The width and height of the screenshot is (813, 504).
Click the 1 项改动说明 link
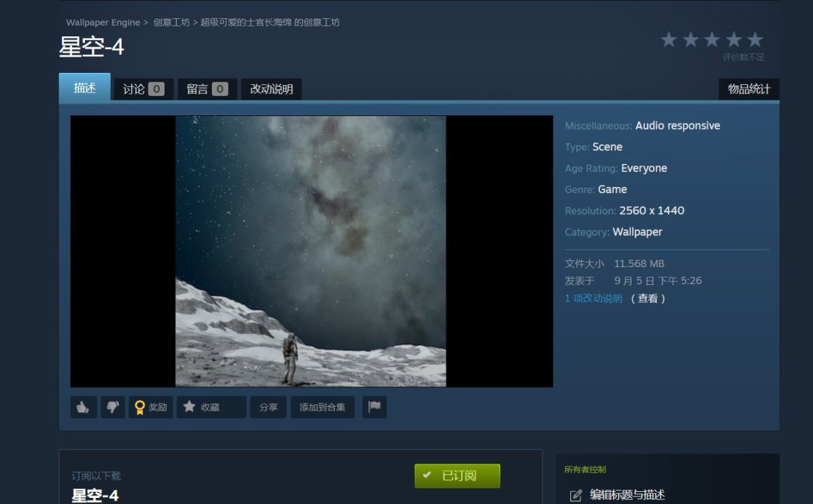pyautogui.click(x=594, y=298)
